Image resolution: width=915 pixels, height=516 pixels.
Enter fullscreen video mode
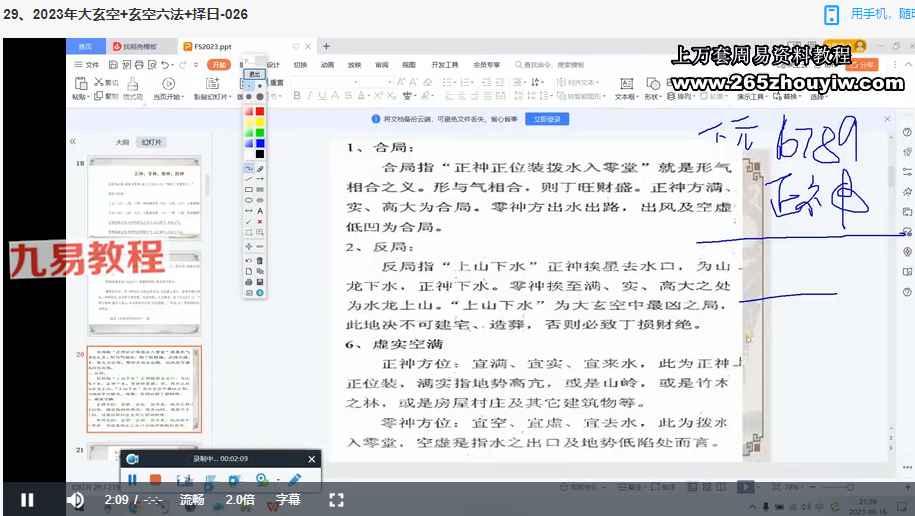(337, 499)
